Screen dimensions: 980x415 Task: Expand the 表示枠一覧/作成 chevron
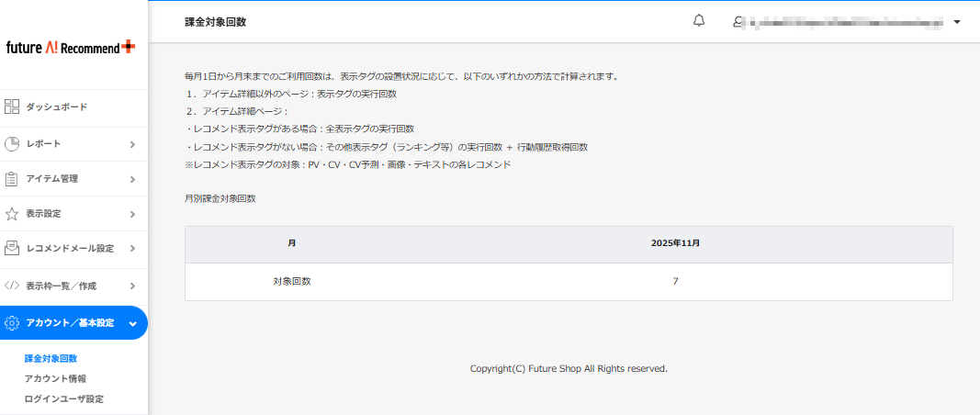coord(132,286)
